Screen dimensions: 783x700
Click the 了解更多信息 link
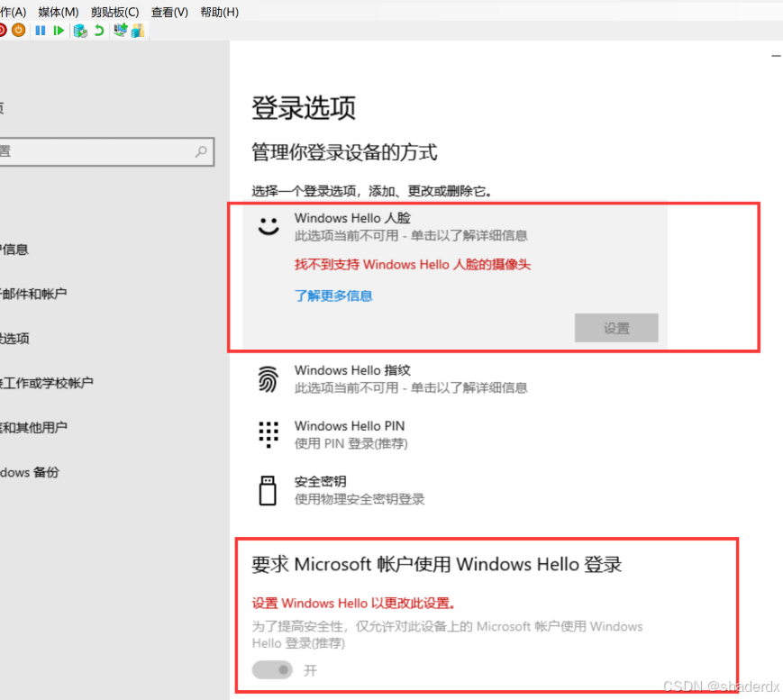click(x=333, y=295)
